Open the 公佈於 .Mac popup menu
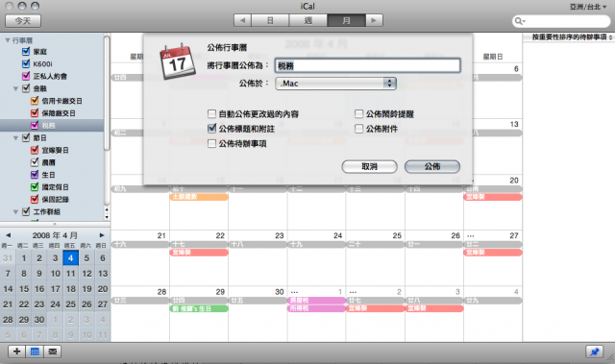The width and height of the screenshot is (615, 364). tap(335, 84)
